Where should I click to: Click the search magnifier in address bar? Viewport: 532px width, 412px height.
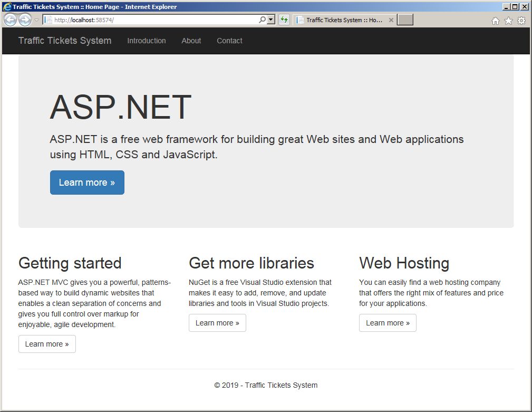pos(262,20)
